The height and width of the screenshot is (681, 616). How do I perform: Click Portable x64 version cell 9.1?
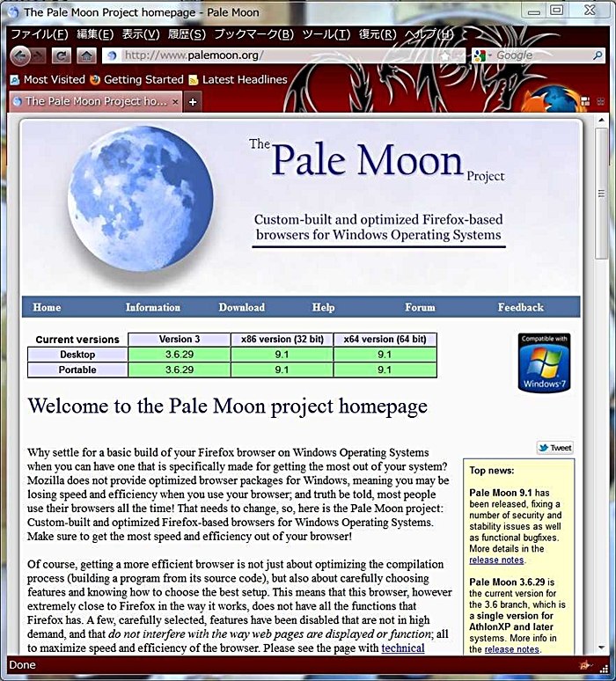(385, 370)
